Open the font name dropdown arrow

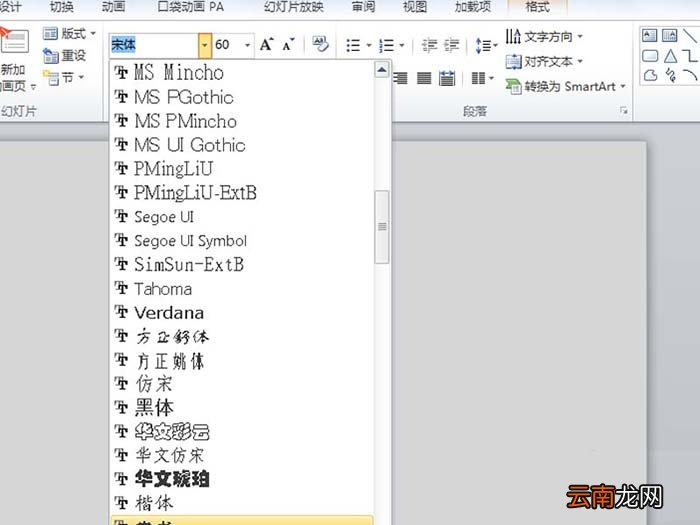pyautogui.click(x=204, y=45)
